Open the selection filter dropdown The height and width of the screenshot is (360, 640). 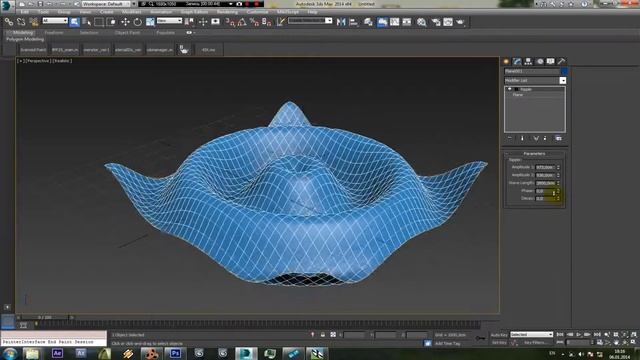click(55, 20)
